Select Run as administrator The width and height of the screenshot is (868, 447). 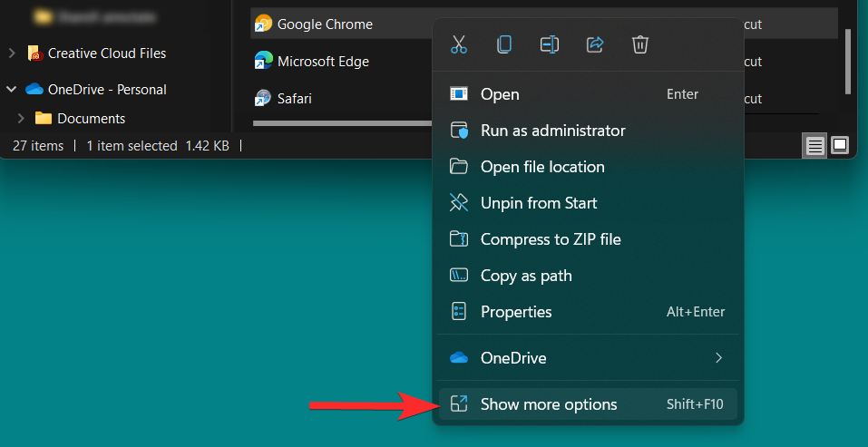[x=552, y=131]
